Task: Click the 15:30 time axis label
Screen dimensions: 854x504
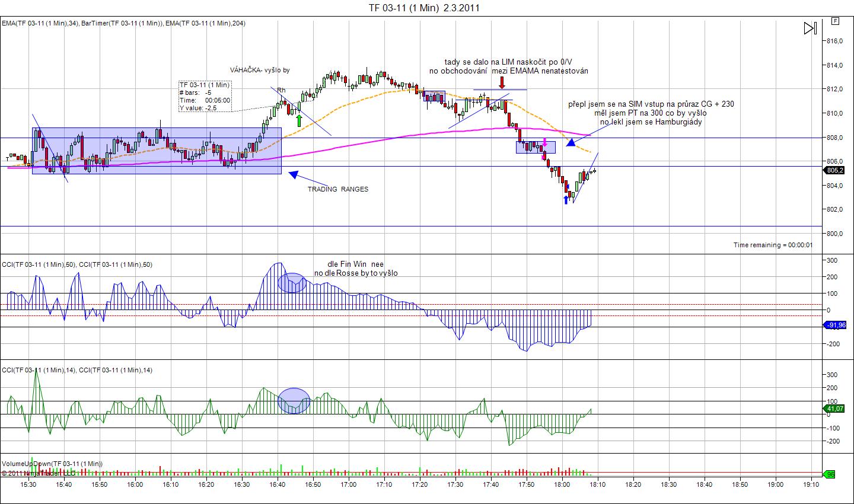Action: click(x=28, y=484)
